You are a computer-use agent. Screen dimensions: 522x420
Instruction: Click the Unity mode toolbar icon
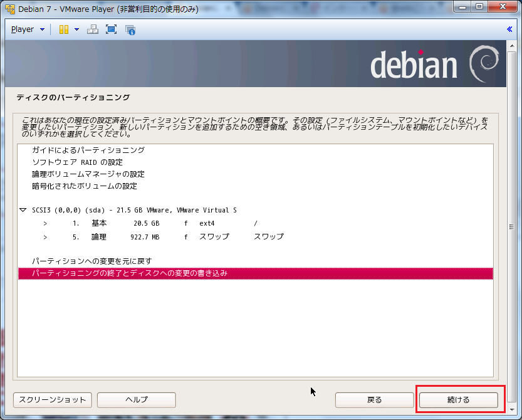coord(130,29)
